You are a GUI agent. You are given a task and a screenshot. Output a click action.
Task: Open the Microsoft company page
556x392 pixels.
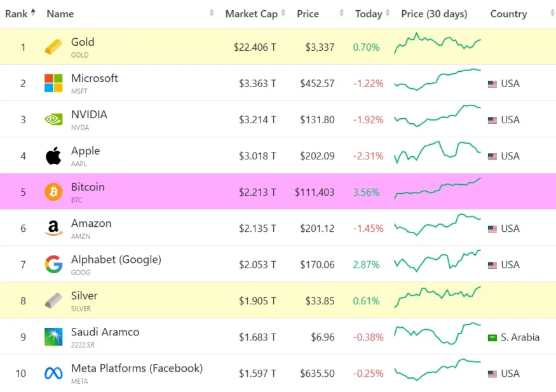(94, 78)
